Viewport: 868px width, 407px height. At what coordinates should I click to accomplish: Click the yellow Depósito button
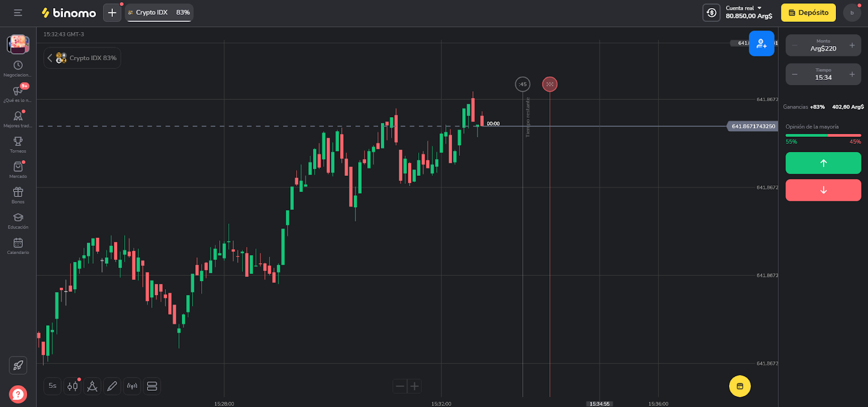[x=808, y=12]
